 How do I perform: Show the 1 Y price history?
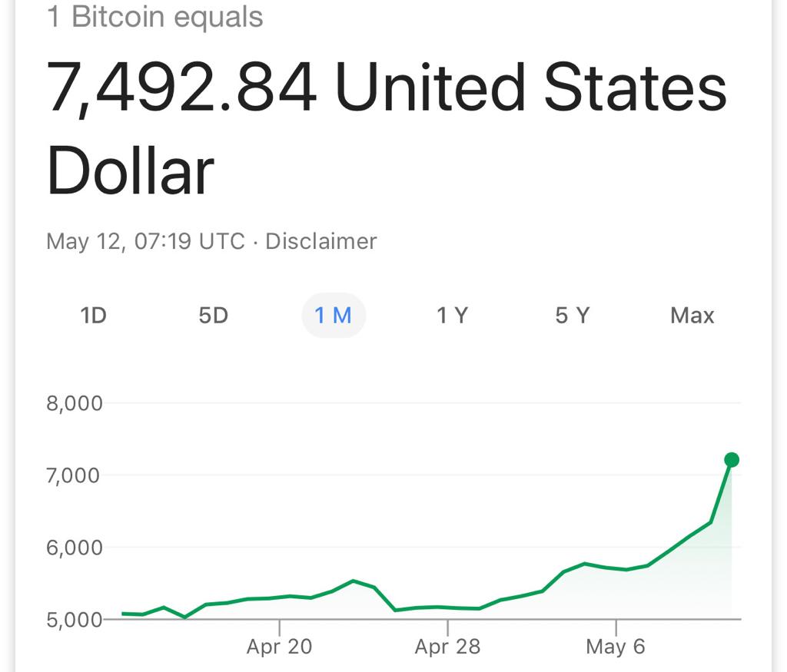[452, 316]
